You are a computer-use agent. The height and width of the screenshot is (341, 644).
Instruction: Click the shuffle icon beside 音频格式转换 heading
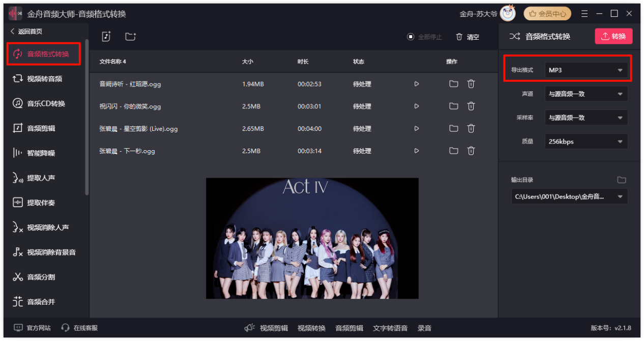pos(515,37)
